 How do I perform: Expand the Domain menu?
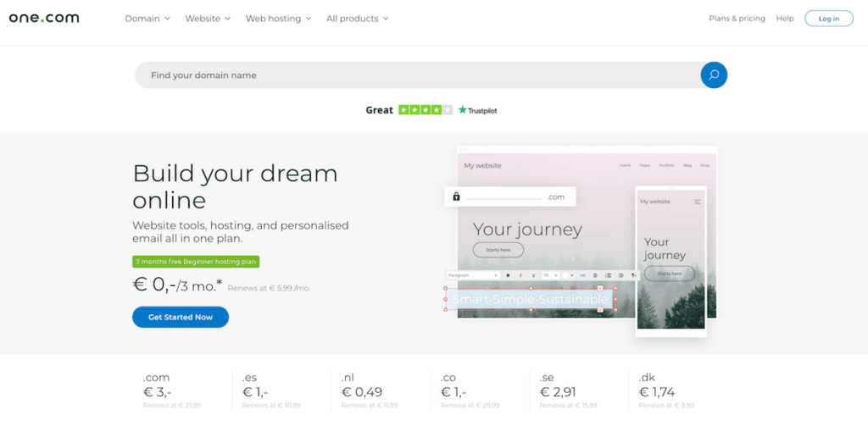[147, 19]
